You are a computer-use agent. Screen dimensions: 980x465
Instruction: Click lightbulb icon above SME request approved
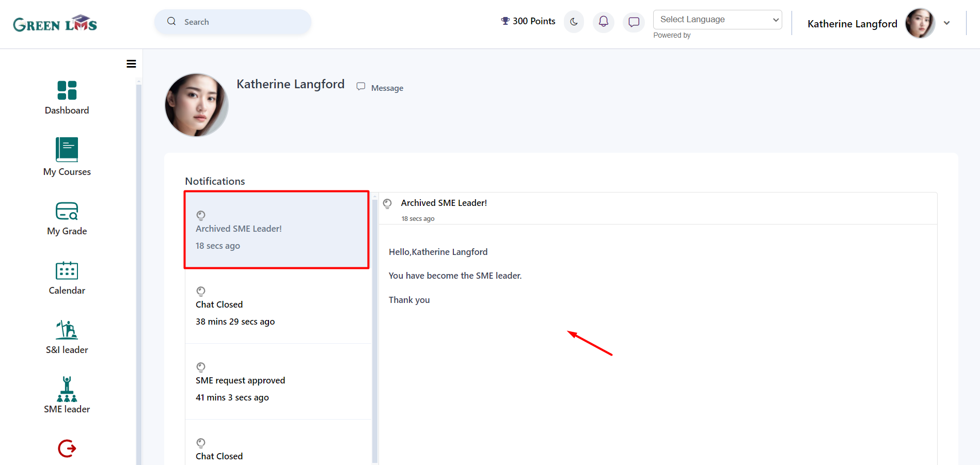(x=201, y=367)
